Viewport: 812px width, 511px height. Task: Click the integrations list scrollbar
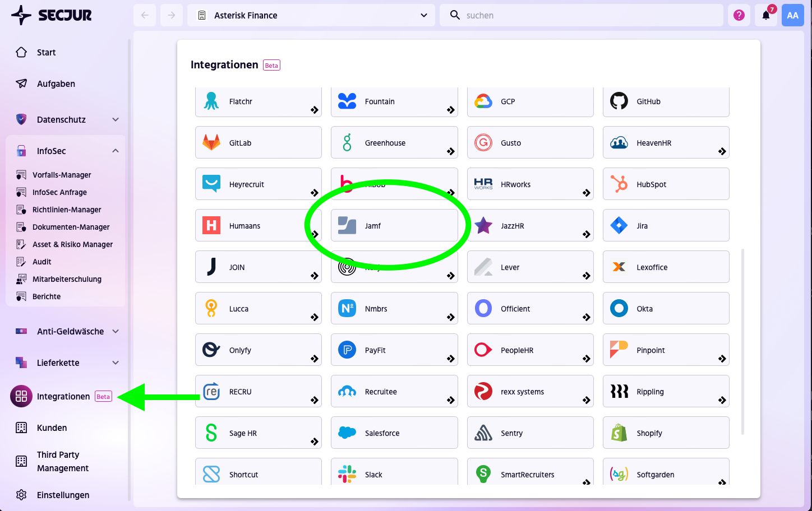point(743,342)
